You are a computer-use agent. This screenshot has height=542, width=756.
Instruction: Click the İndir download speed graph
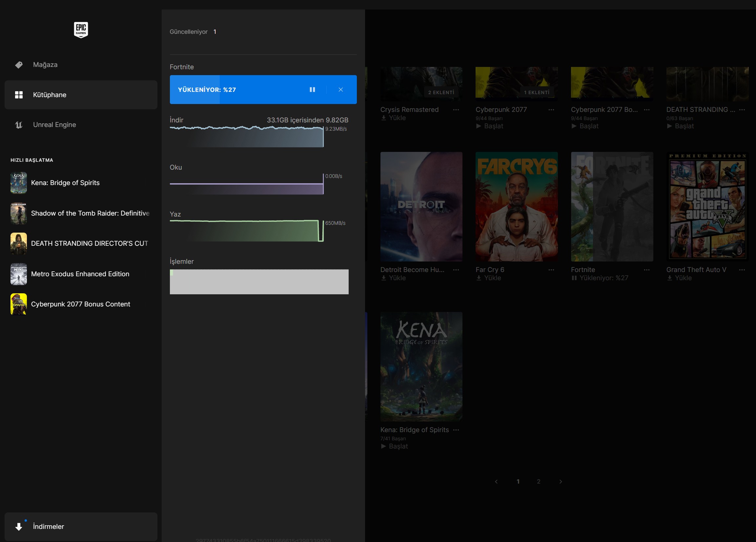pos(246,137)
